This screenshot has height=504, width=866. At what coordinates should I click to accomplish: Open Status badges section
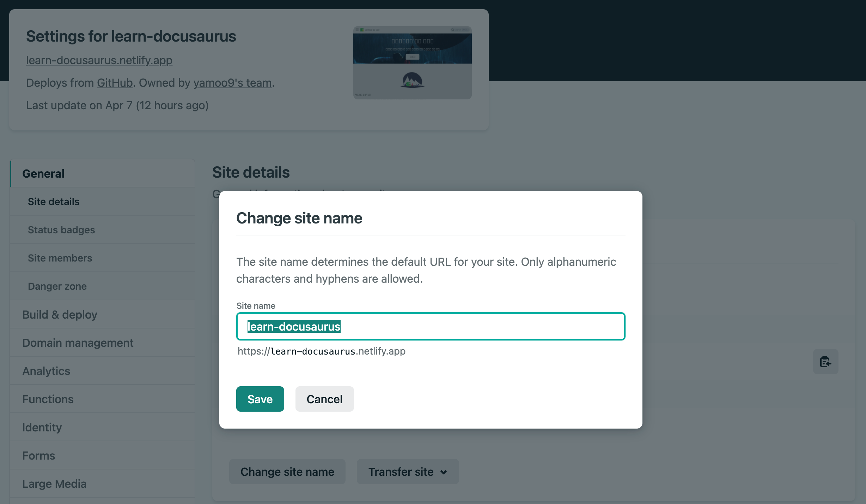point(61,230)
